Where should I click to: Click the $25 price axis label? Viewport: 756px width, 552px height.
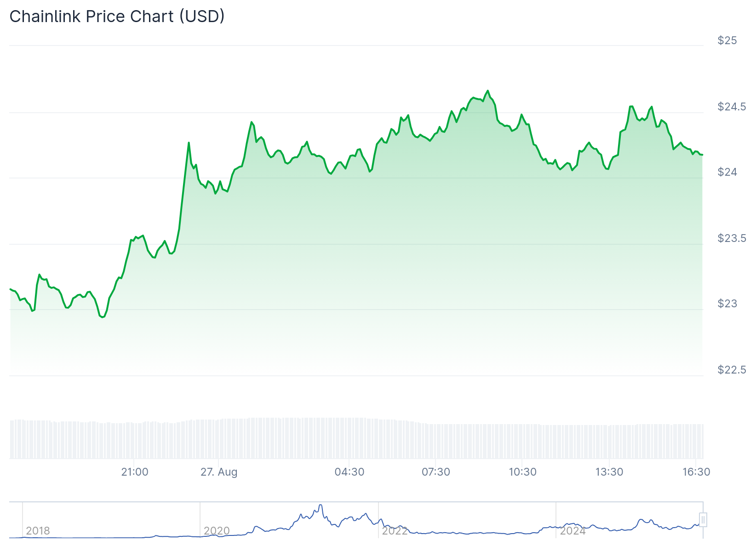[x=727, y=40]
